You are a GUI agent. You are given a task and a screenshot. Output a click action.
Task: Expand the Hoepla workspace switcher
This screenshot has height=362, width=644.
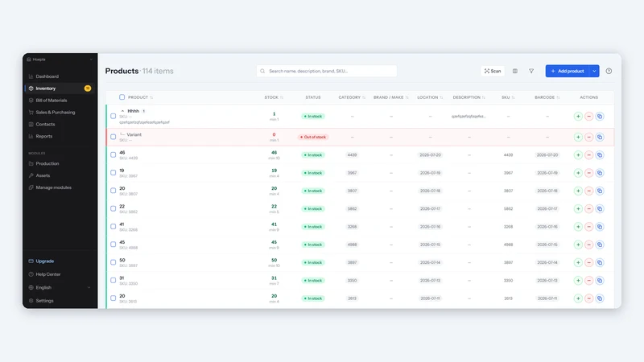[x=60, y=60]
